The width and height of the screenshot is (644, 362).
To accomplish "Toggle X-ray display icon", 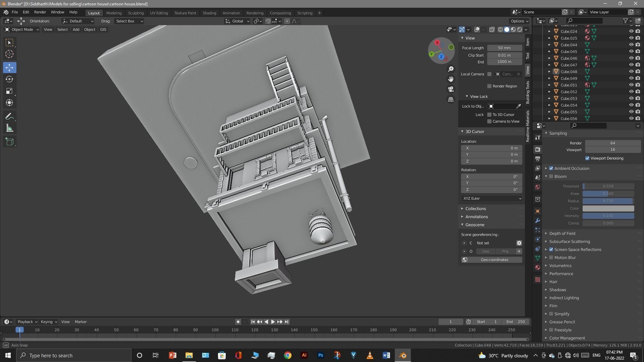I will click(x=492, y=29).
